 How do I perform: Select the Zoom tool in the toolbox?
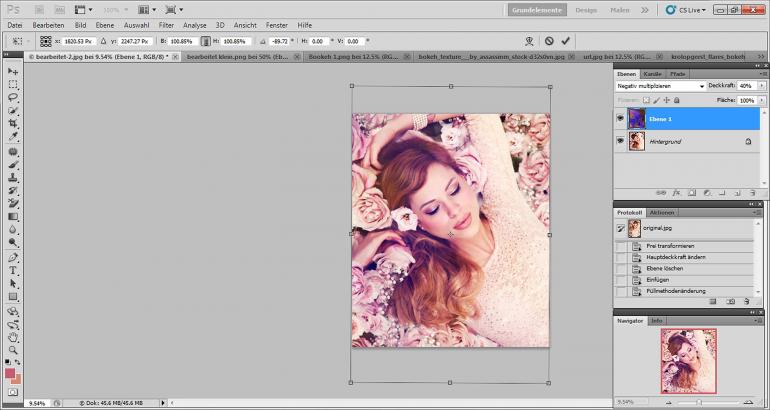tap(13, 350)
